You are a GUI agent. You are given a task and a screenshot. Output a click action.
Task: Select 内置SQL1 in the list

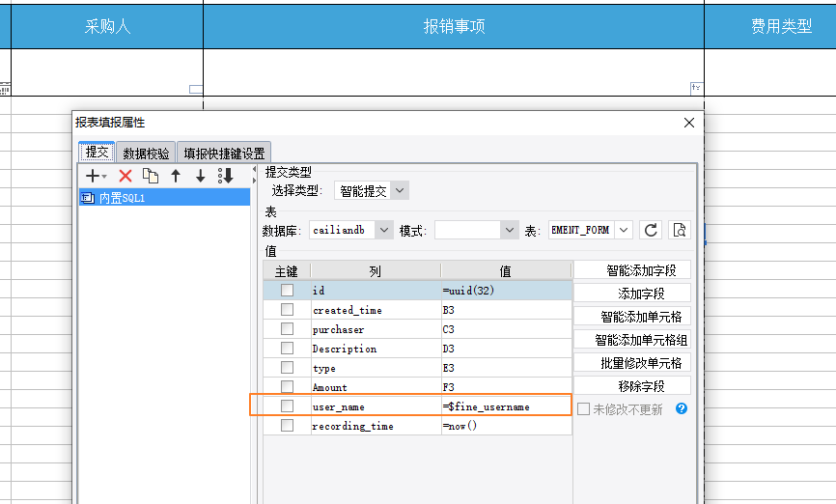coord(164,198)
